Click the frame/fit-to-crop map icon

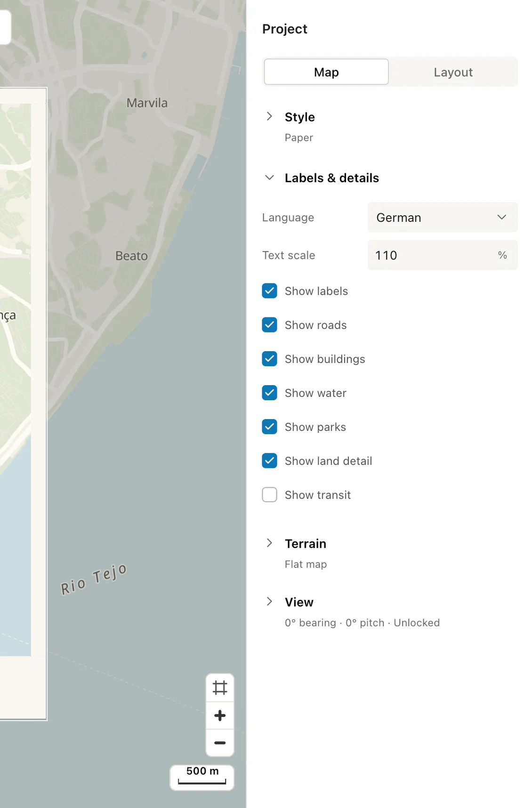point(220,688)
